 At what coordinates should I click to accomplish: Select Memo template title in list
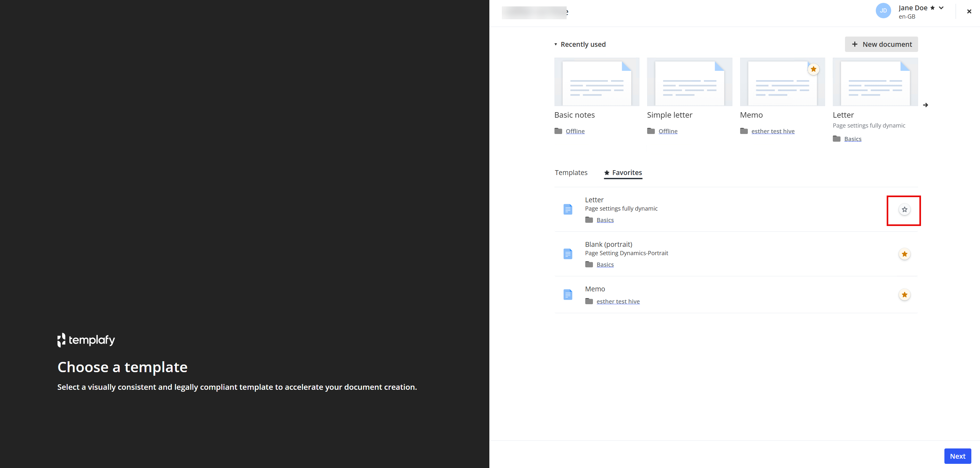595,289
